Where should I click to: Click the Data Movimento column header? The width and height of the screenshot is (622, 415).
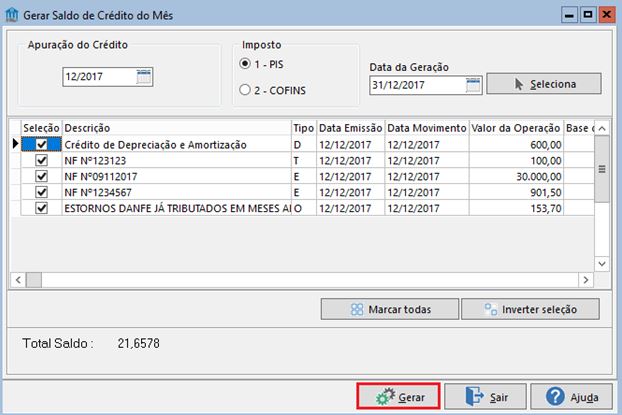tap(427, 128)
